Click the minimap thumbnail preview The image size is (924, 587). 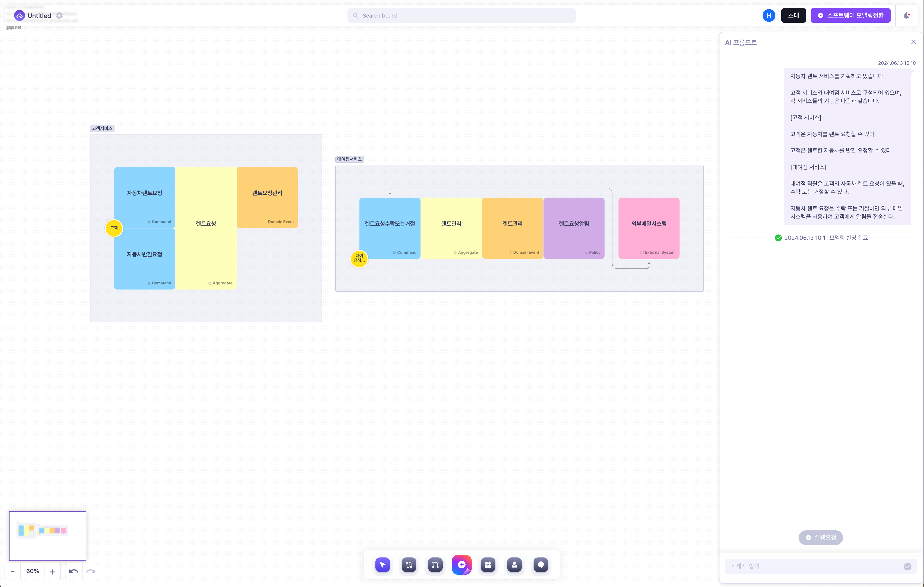click(47, 536)
